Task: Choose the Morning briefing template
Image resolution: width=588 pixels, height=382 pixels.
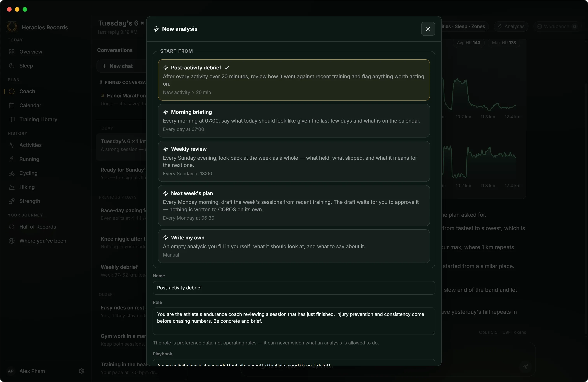Action: [294, 121]
